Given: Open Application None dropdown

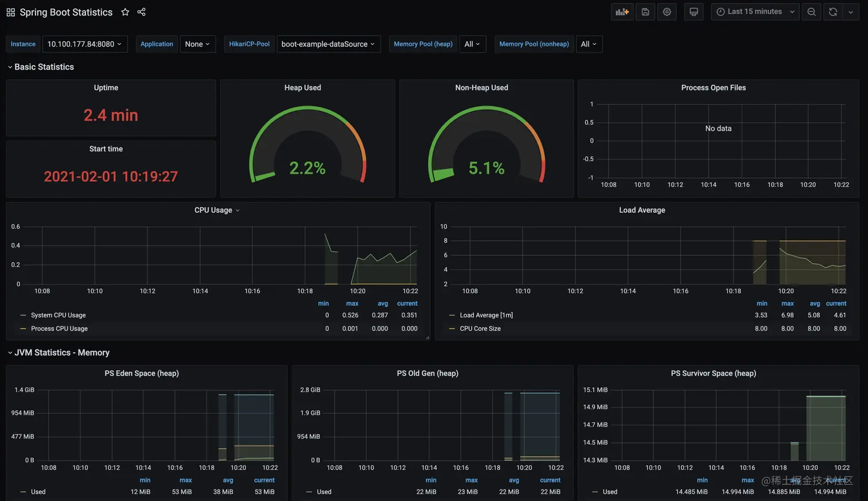Looking at the screenshot, I should (197, 44).
